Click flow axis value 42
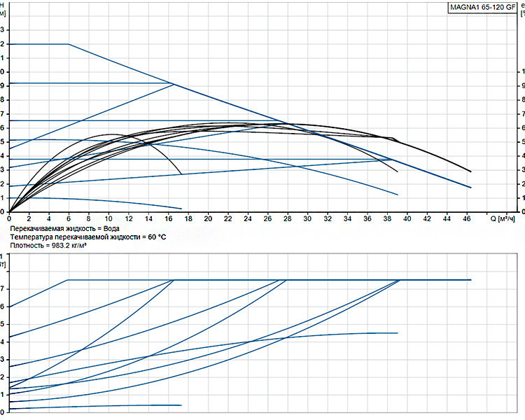 coord(427,218)
